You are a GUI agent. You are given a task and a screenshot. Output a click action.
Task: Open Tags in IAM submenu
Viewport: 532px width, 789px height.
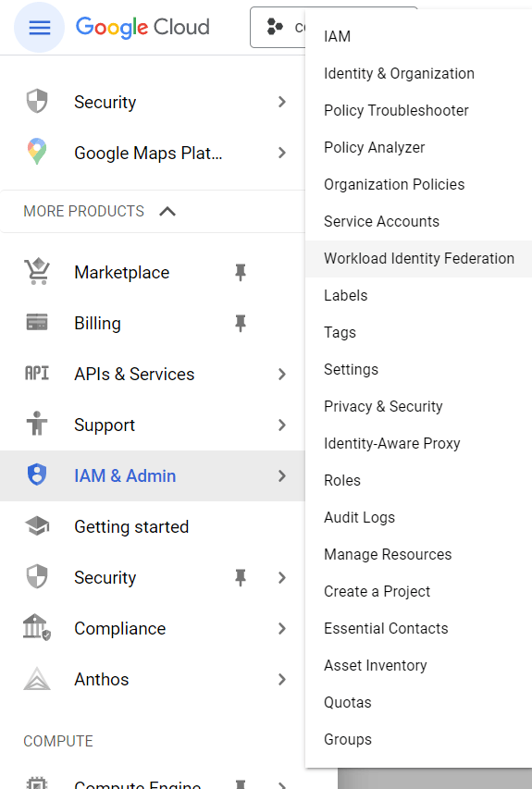coord(340,332)
